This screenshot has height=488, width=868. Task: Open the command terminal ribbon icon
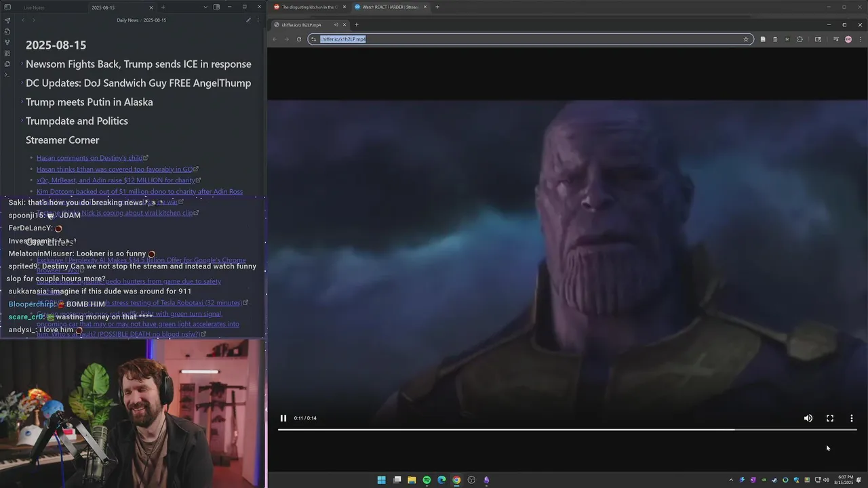point(7,75)
